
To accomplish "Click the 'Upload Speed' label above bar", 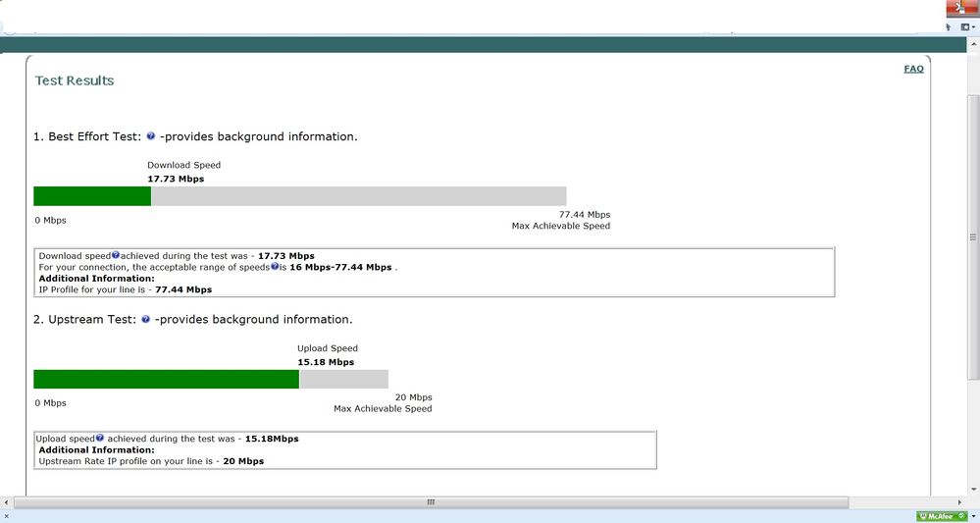I will [x=328, y=348].
